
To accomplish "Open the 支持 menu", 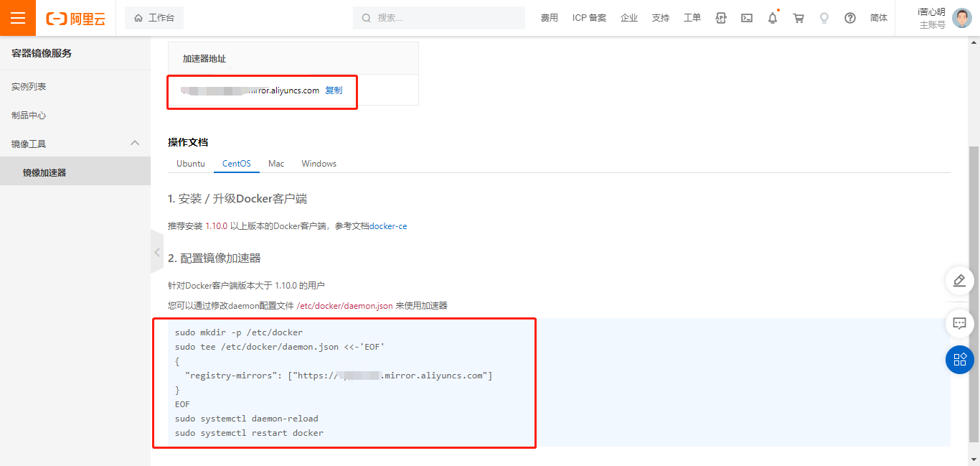I will coord(661,18).
